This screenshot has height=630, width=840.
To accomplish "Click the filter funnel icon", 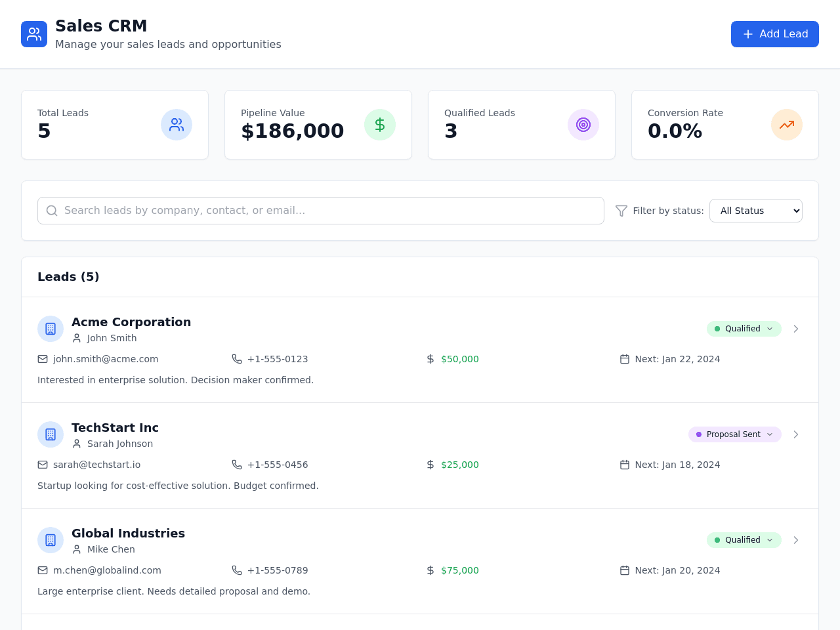I will click(621, 211).
